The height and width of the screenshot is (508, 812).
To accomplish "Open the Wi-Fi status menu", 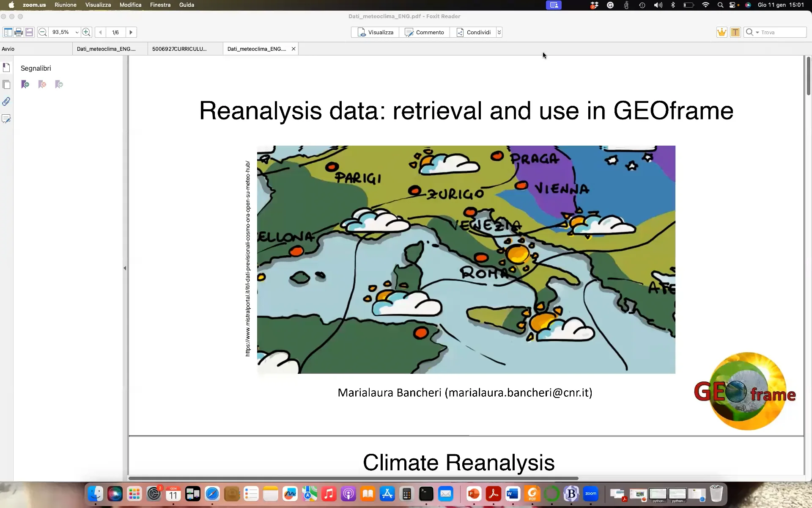I will click(x=705, y=5).
